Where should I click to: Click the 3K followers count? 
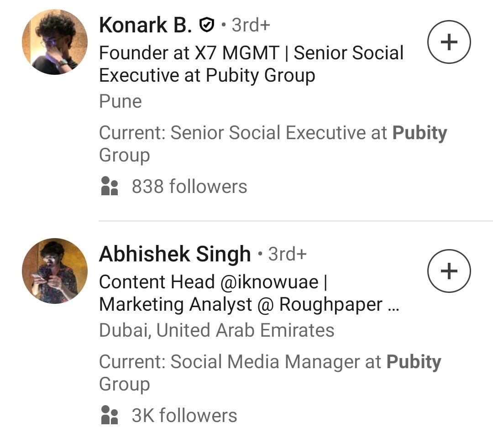184,416
